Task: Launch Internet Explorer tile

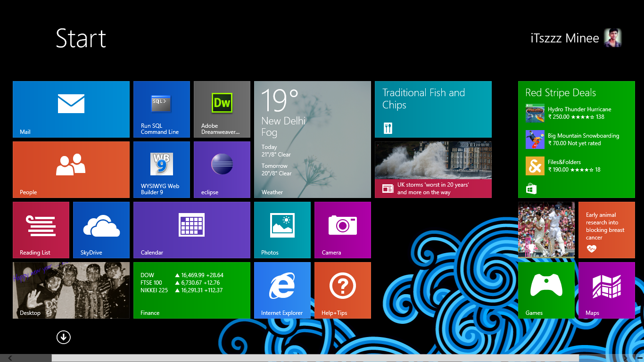Action: tap(282, 290)
